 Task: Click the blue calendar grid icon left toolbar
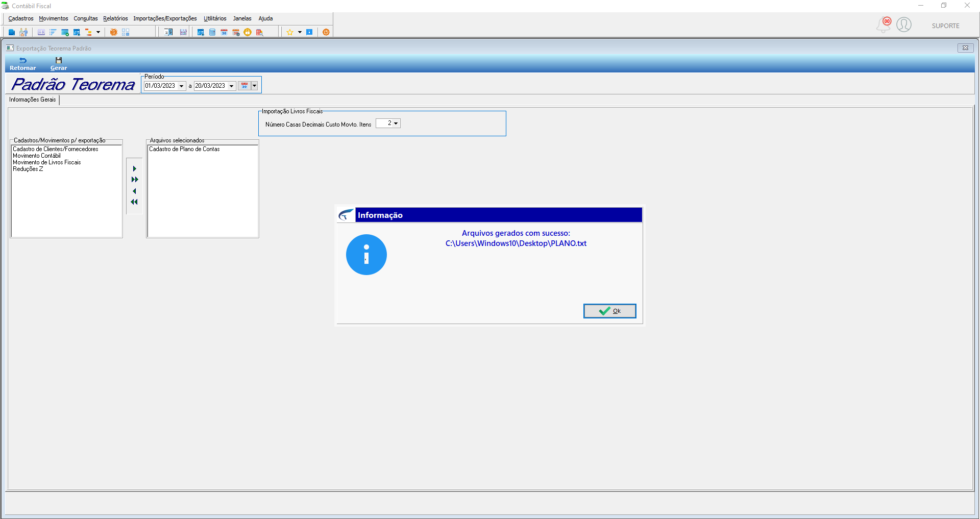(x=77, y=32)
